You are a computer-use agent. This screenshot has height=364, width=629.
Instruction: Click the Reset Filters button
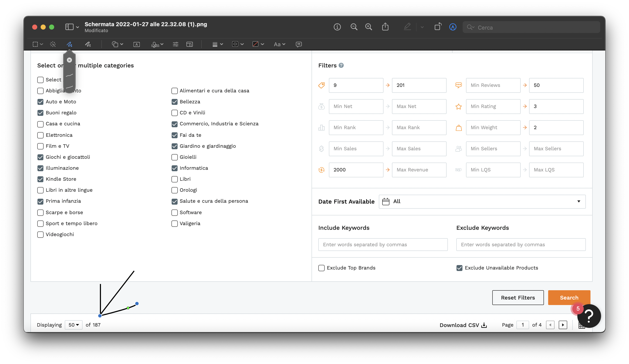518,298
